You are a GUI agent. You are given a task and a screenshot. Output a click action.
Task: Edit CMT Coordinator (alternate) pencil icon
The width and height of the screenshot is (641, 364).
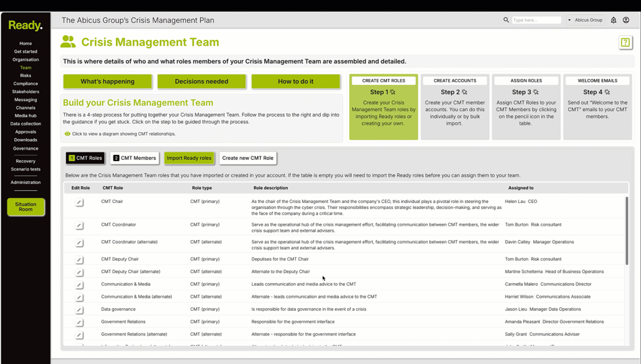click(x=80, y=243)
